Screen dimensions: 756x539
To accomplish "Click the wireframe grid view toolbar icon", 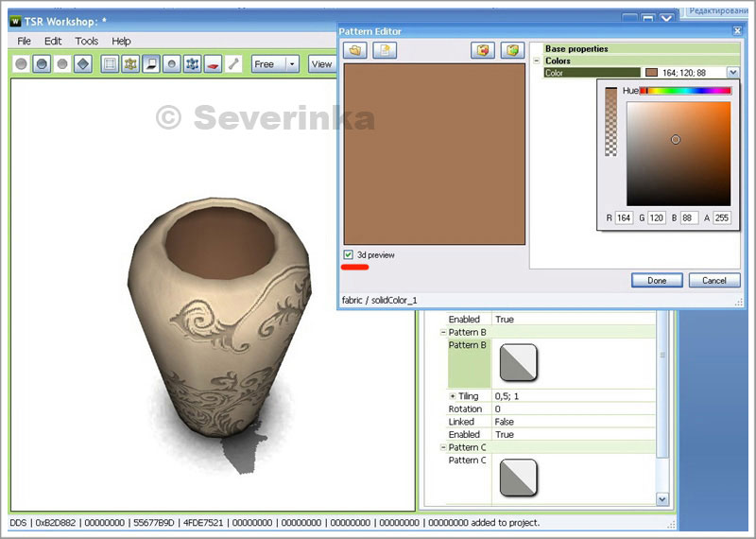I will 110,64.
